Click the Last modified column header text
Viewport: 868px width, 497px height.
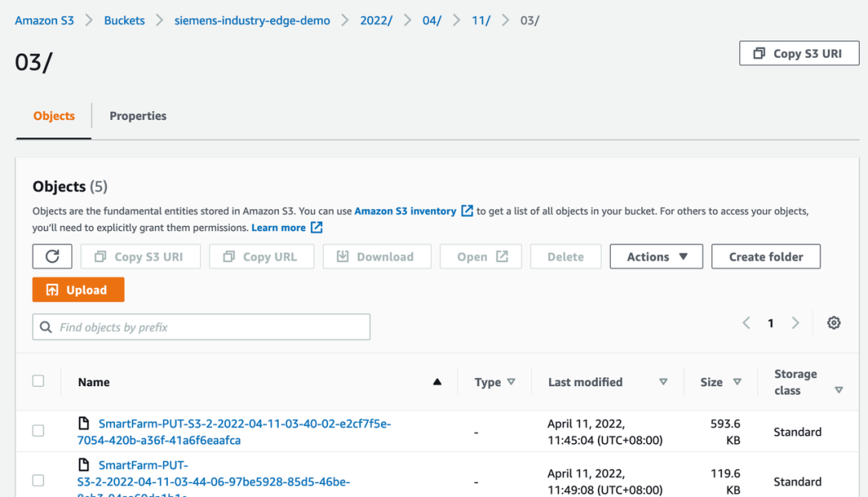pyautogui.click(x=585, y=382)
